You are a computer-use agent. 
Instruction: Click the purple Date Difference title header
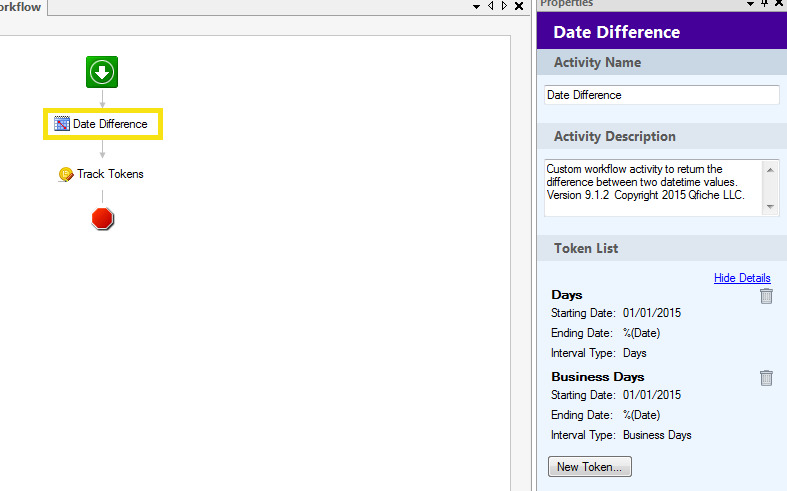click(x=662, y=31)
